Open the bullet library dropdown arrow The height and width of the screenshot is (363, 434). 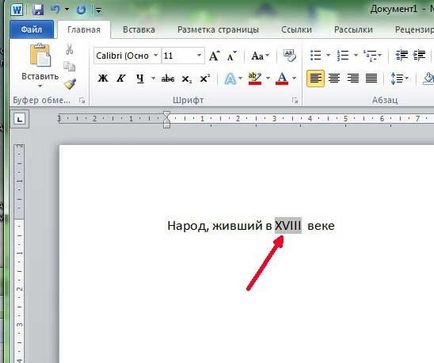328,55
